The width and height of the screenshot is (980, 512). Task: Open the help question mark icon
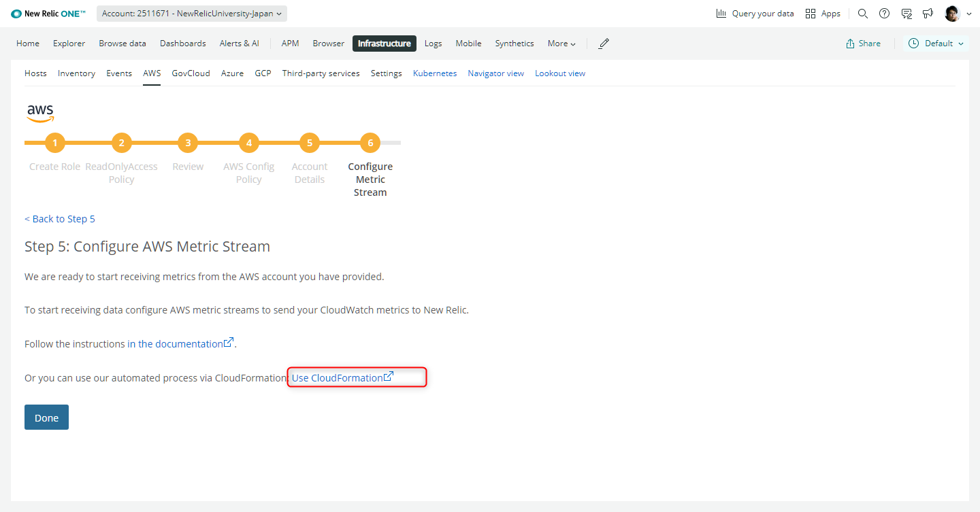885,14
